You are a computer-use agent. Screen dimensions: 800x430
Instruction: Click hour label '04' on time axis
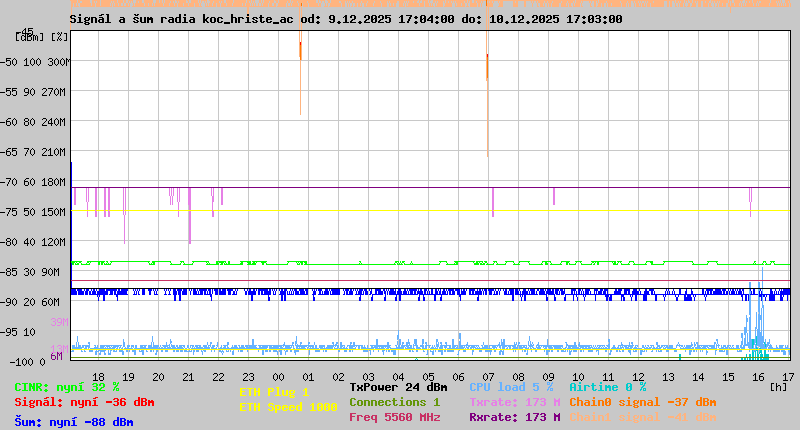(x=398, y=377)
